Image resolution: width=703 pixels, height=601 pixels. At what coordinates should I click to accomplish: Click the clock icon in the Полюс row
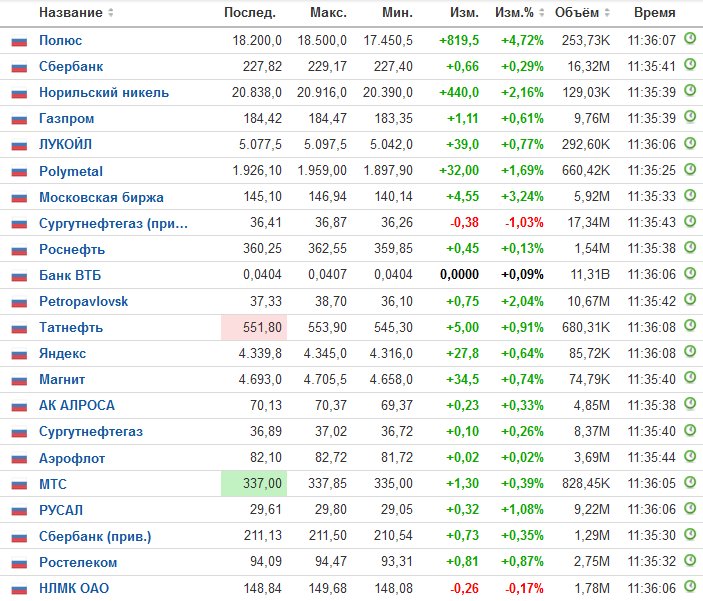point(690,39)
